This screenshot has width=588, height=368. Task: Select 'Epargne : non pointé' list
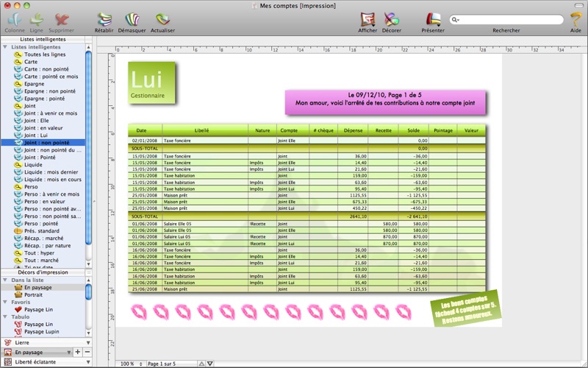[x=50, y=91]
